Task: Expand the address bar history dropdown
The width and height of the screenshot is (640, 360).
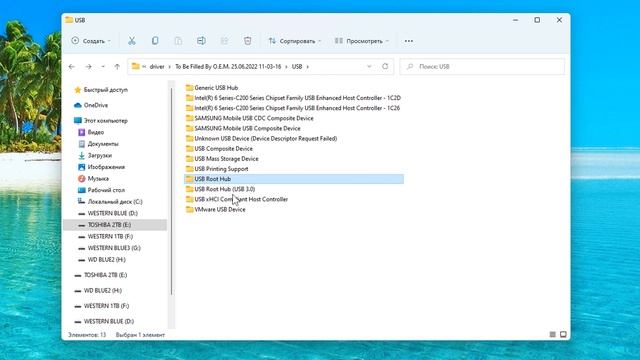Action: (369, 67)
